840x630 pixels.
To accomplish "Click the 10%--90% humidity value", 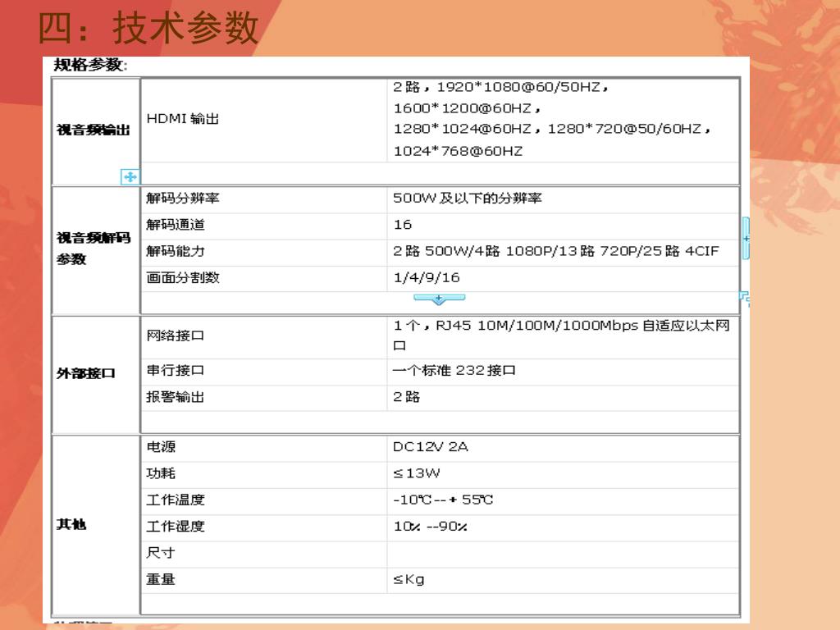I will (431, 526).
